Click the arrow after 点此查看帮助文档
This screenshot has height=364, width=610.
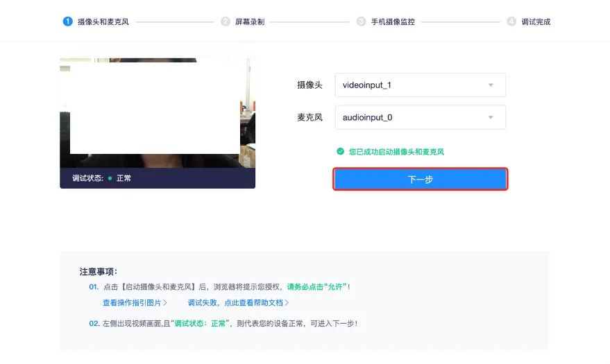[x=287, y=303]
